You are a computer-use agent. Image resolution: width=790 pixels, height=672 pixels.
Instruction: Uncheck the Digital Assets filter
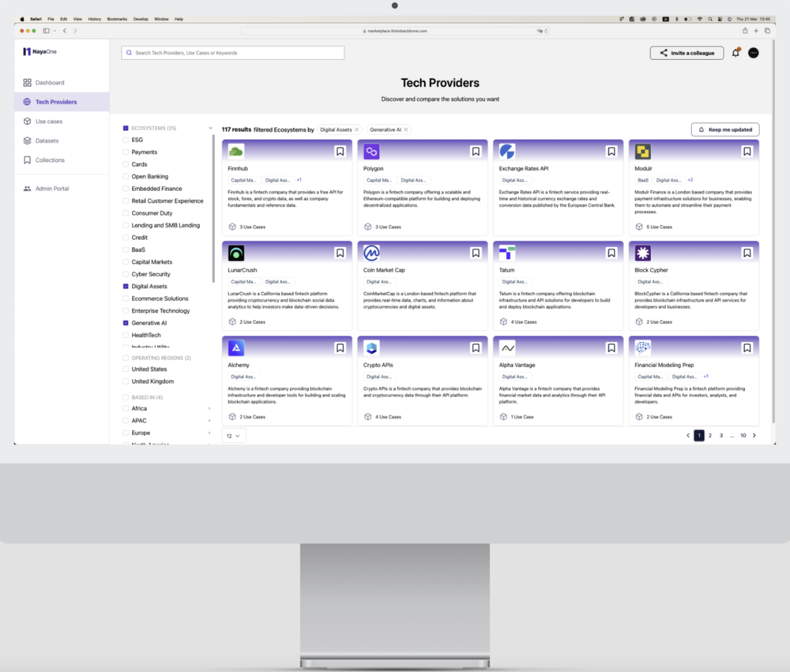(126, 287)
